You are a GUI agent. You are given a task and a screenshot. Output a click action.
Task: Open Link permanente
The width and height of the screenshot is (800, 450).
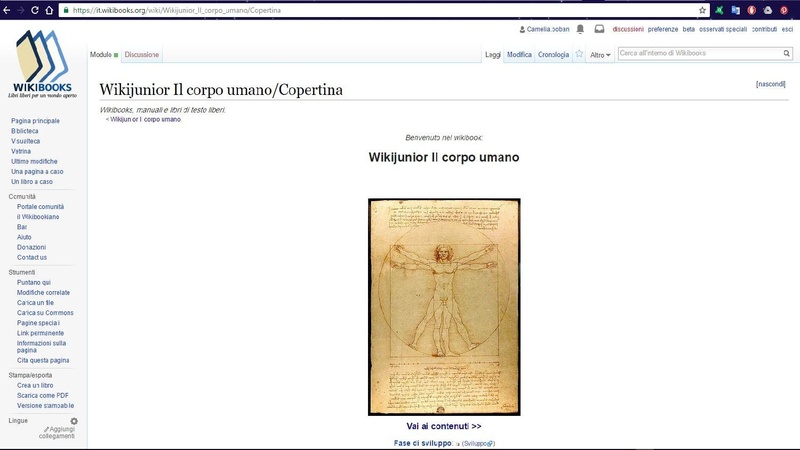coord(40,333)
